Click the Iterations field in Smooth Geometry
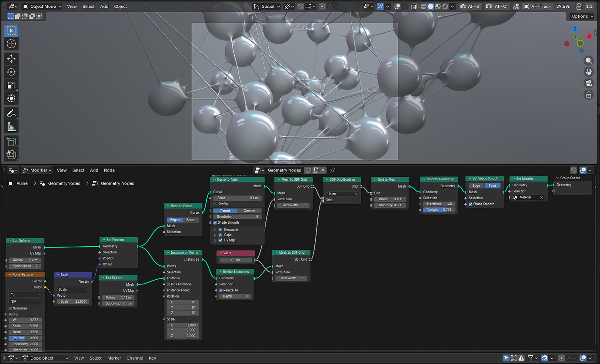The height and width of the screenshot is (364, 600). 438,204
